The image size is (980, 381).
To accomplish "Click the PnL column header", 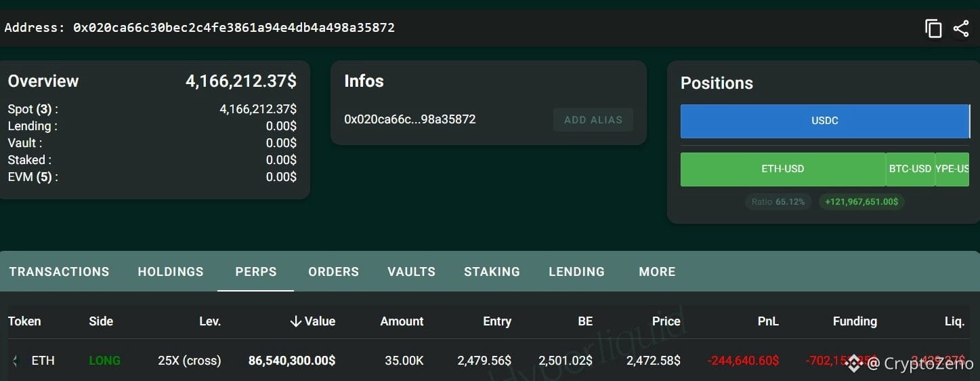I will click(x=768, y=321).
